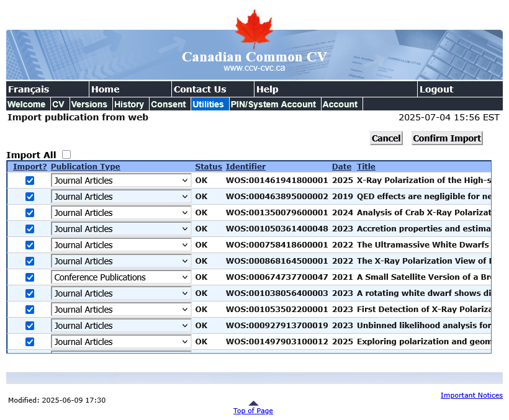Open the Consent tab
Viewport: 509px width, 420px height.
[168, 104]
